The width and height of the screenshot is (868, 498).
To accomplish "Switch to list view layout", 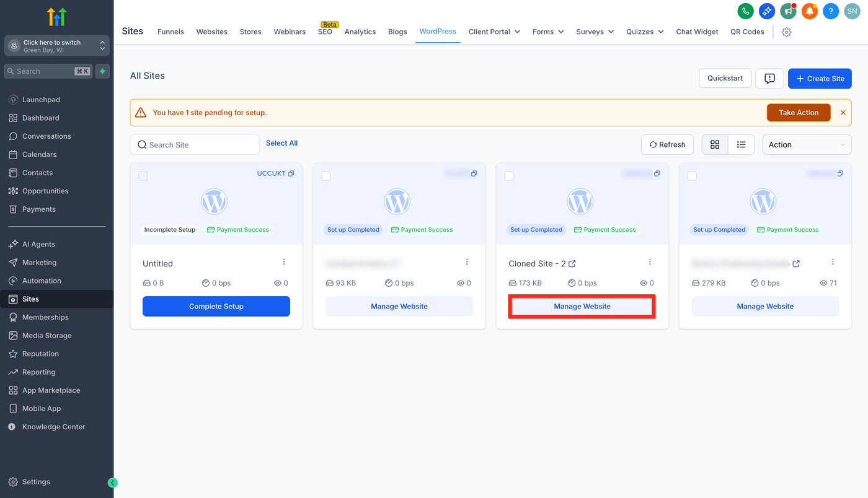I will click(x=741, y=144).
